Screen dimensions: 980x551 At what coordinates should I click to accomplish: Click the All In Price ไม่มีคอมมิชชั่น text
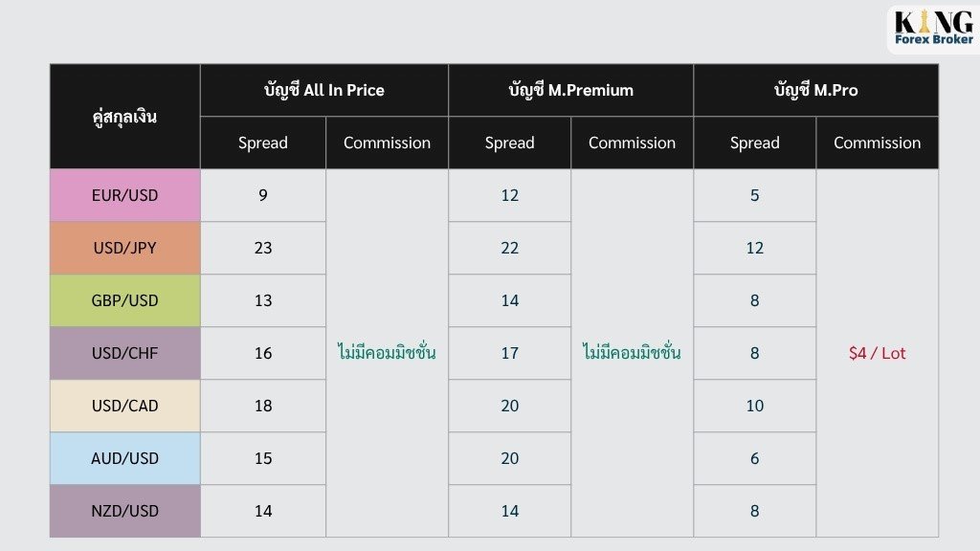click(x=387, y=352)
